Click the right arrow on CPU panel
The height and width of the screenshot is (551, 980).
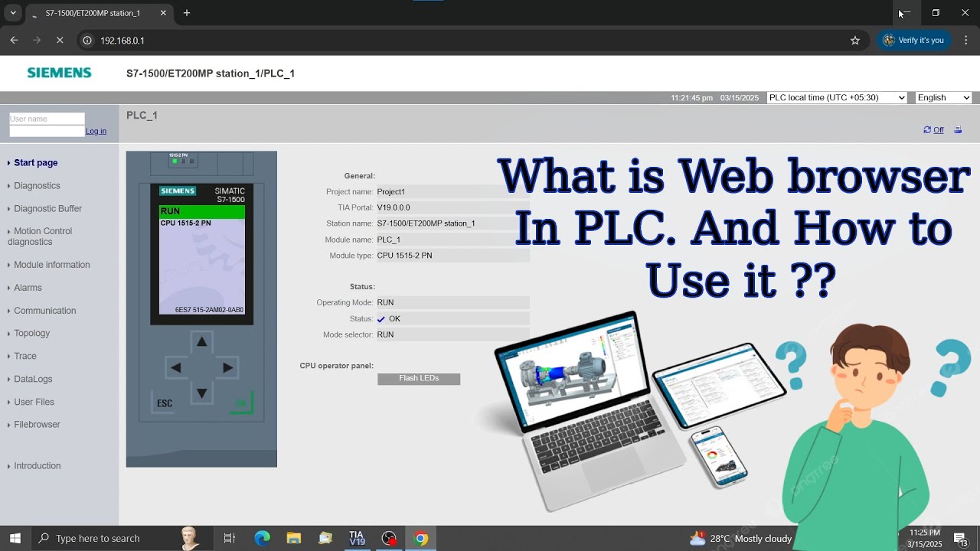(x=227, y=368)
